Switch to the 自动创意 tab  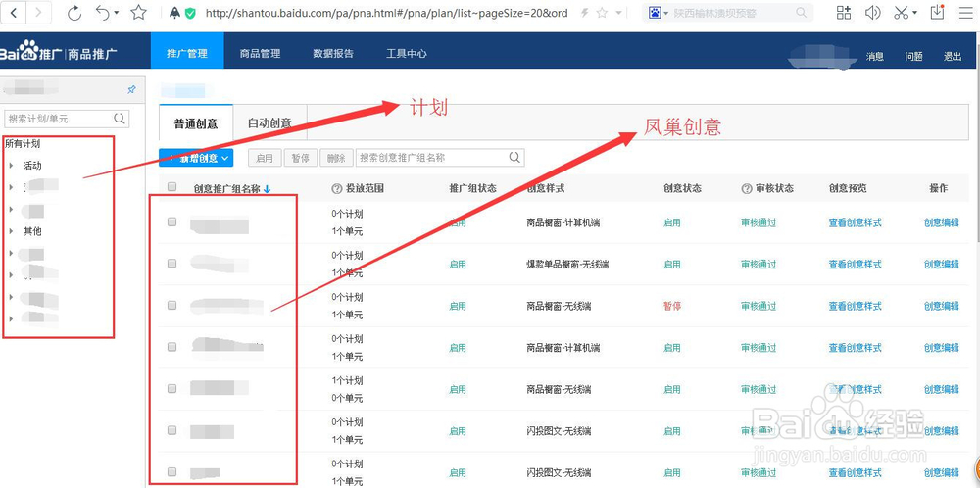pos(269,123)
